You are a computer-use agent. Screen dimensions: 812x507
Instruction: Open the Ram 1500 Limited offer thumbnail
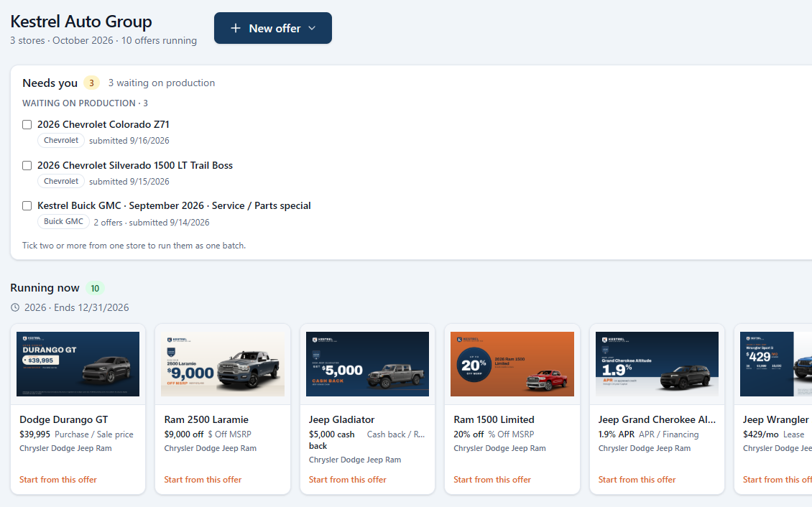click(x=512, y=364)
